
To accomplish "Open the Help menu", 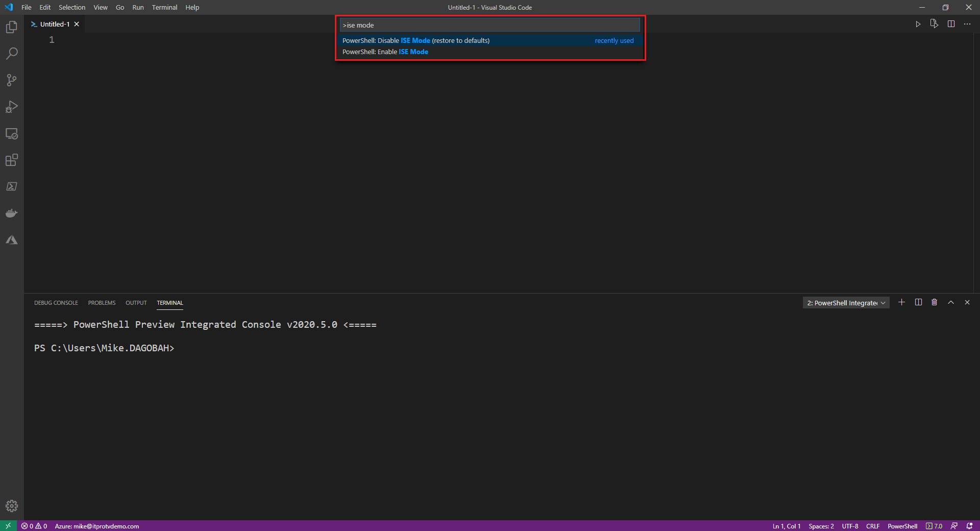I will coord(192,7).
